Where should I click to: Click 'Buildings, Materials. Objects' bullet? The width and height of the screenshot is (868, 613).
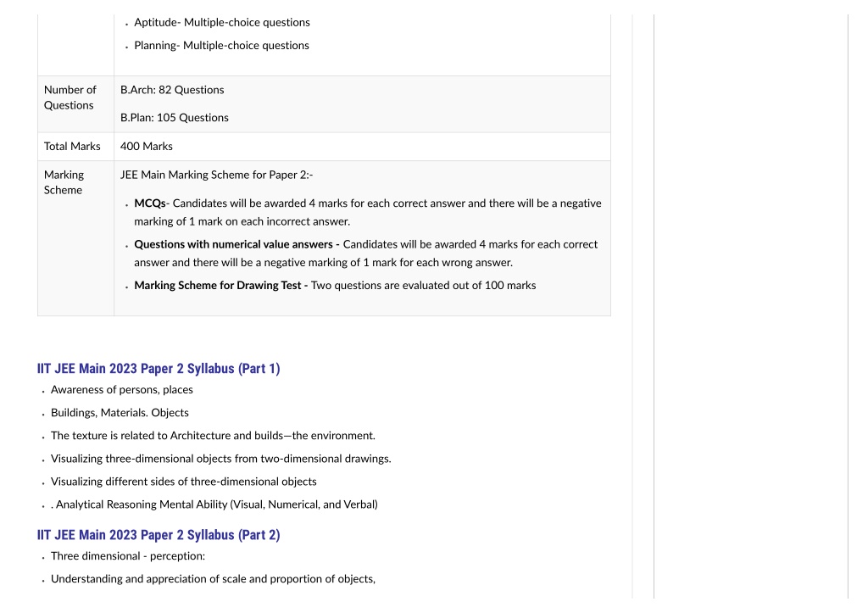click(x=120, y=413)
